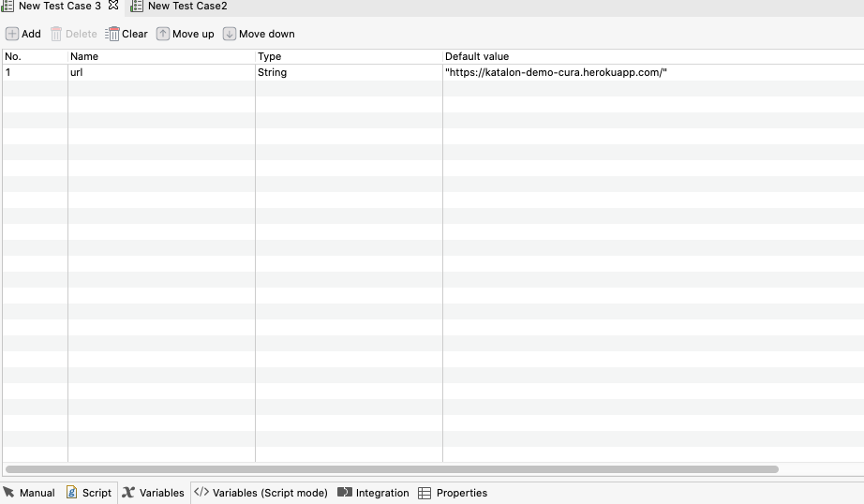This screenshot has height=504, width=864.
Task: Click the greyed-out Delete trash icon
Action: coord(56,34)
